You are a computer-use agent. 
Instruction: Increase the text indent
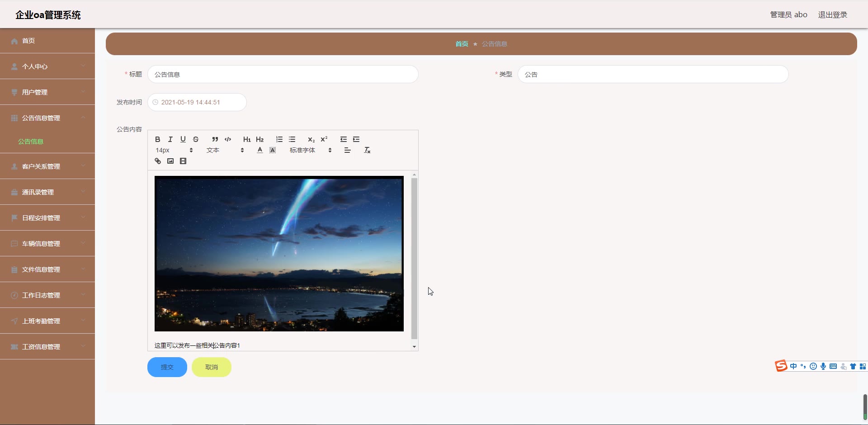356,139
